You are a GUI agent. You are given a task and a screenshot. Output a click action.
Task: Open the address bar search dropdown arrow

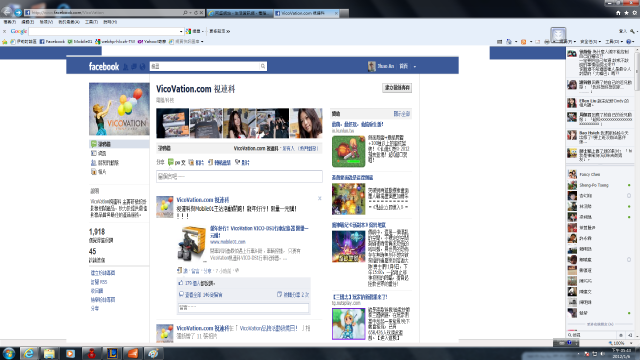(190, 13)
